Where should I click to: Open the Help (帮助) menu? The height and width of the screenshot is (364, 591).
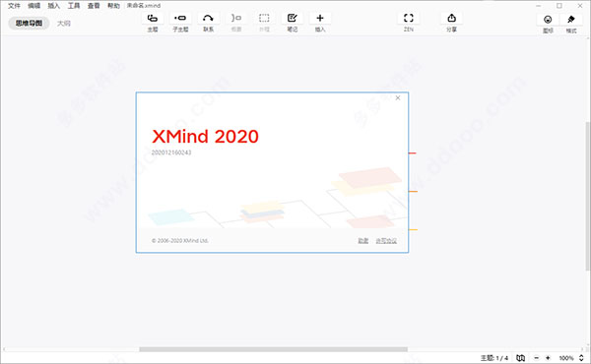[113, 6]
